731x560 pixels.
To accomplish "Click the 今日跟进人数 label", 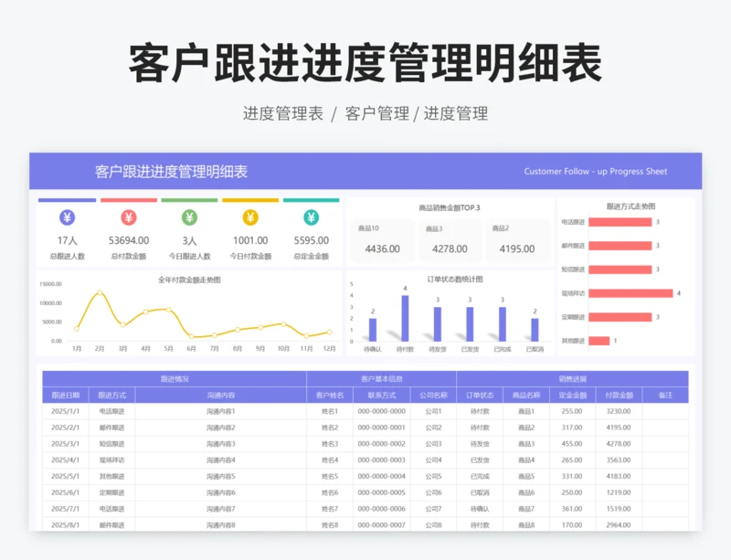I will tap(189, 256).
